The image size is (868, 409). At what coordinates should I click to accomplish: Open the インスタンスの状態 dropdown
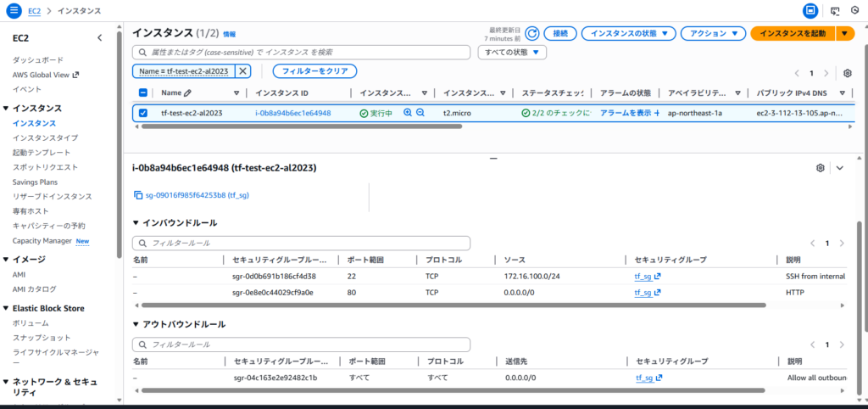628,33
